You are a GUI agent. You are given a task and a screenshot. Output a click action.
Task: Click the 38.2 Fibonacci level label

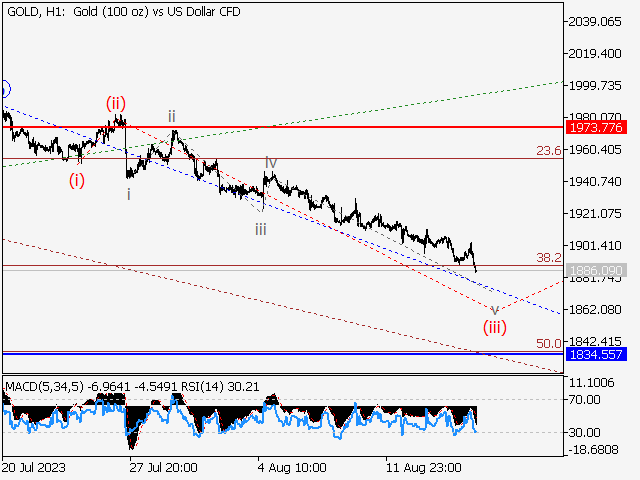[549, 258]
